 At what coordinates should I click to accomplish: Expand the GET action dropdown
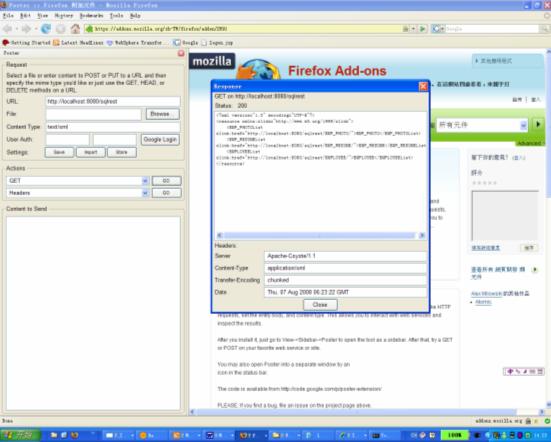145,181
